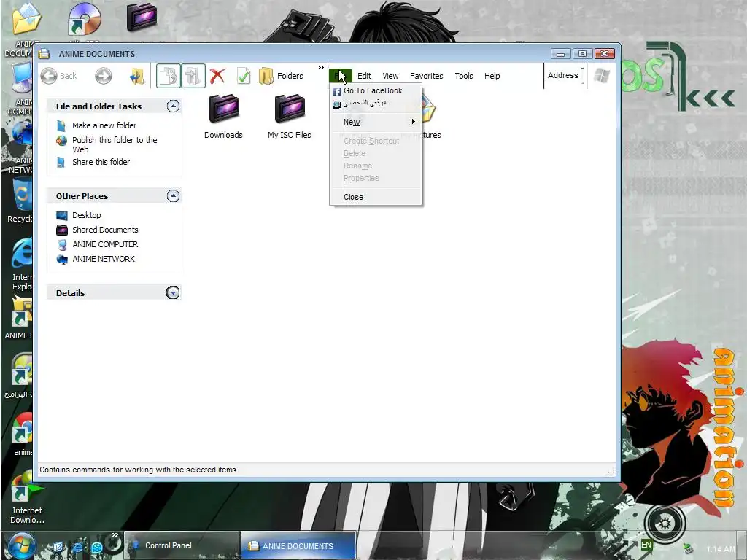Choose Go To FaceBook menu entry

376,90
